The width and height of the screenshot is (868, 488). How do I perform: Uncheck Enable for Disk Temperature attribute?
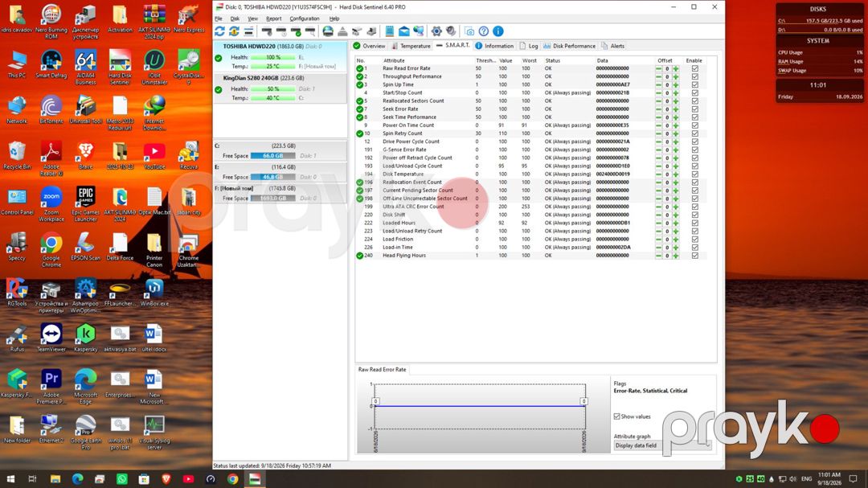694,174
